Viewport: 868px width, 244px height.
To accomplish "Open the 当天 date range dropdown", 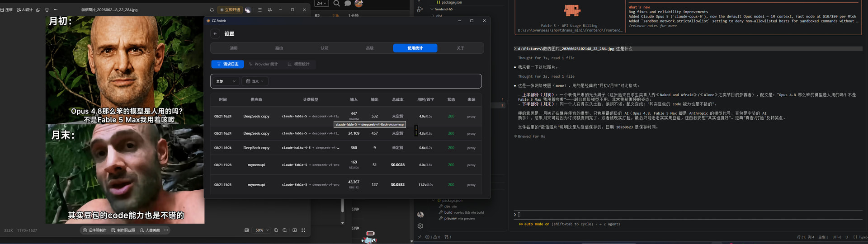I will pyautogui.click(x=255, y=81).
